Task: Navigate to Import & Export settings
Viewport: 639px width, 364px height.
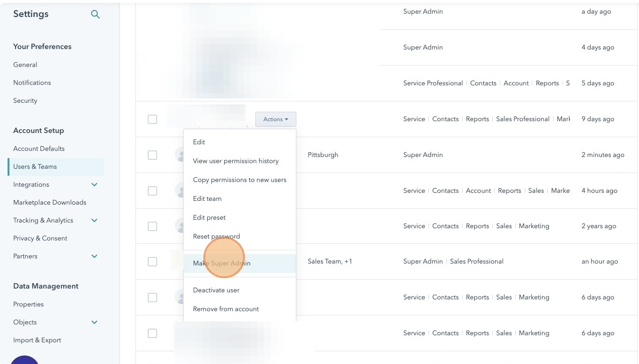Action: click(x=37, y=340)
